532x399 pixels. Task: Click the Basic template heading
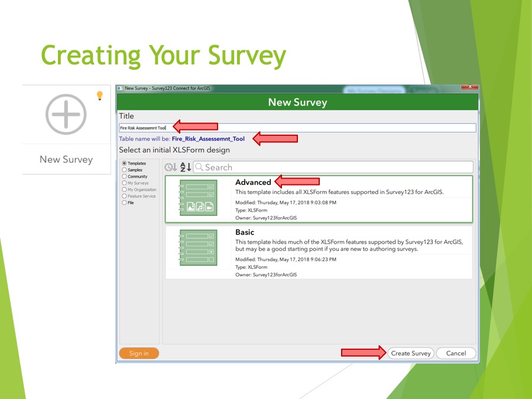pos(245,232)
